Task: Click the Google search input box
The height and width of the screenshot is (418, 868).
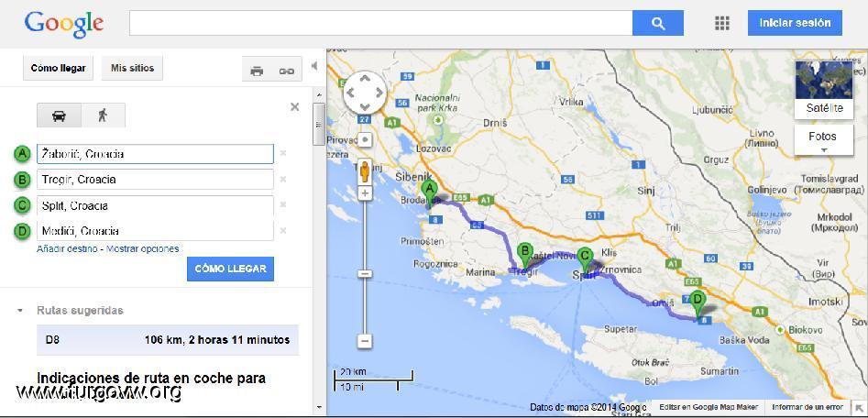Action: click(381, 23)
